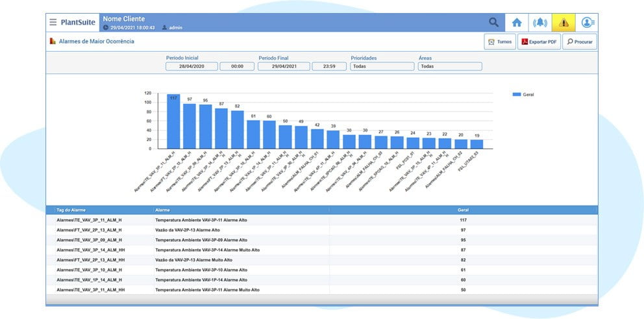
Task: Click 'Vazão da VAV-2P-13 Alarme Alto' cell
Action: tap(187, 230)
